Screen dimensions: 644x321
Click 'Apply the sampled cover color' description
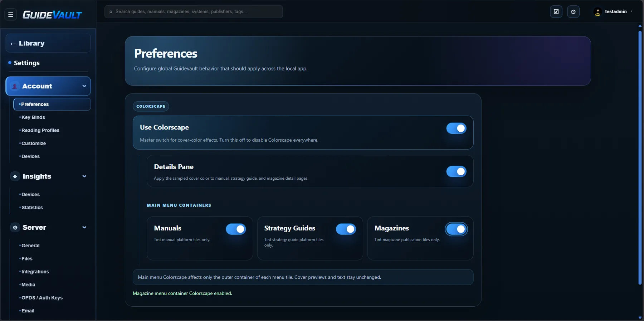pyautogui.click(x=231, y=178)
